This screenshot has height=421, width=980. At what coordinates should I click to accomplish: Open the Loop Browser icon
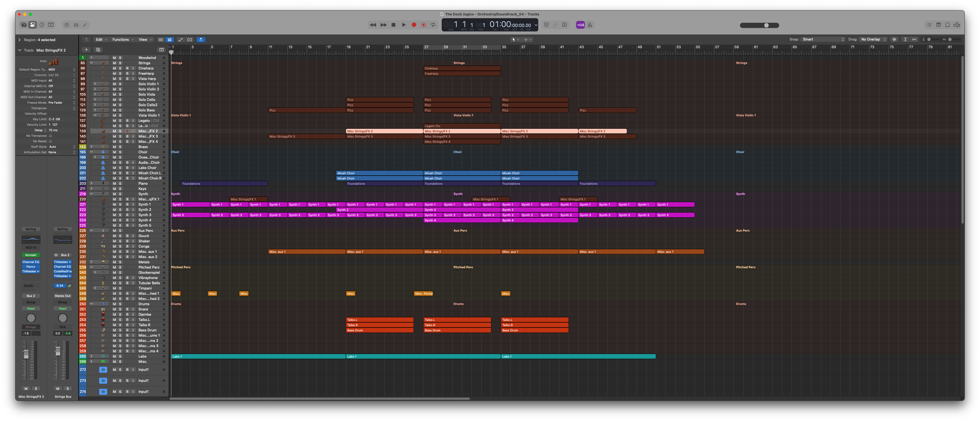point(948,25)
